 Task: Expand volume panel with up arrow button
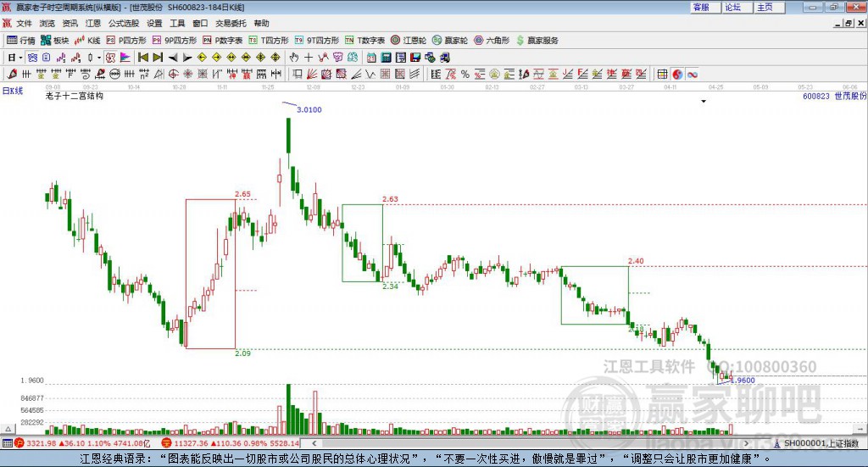pos(8,429)
